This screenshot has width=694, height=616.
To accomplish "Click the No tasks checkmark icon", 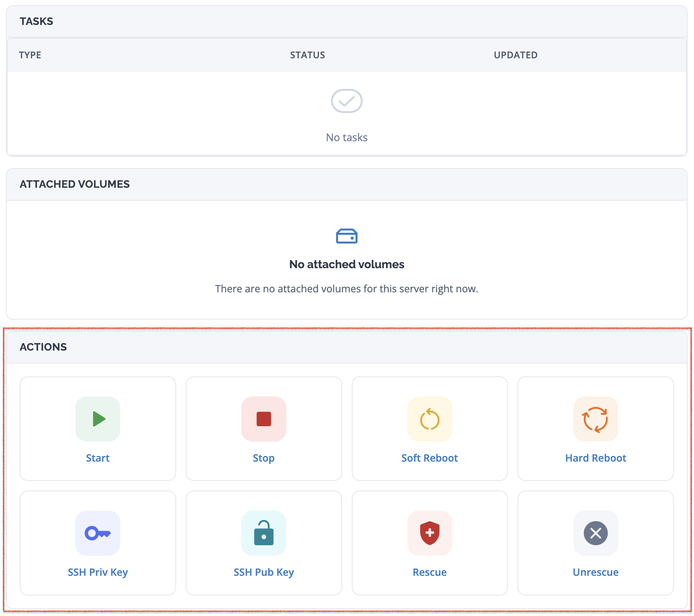I will pos(347,101).
